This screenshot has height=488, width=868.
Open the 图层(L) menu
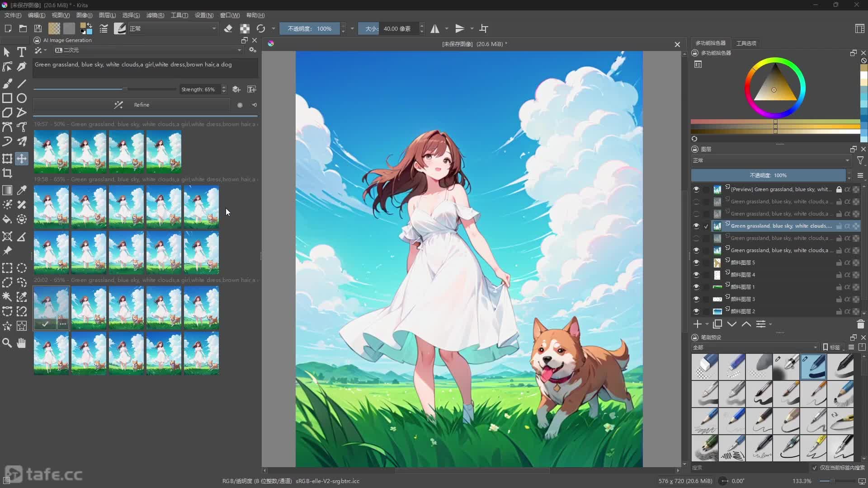coord(107,15)
